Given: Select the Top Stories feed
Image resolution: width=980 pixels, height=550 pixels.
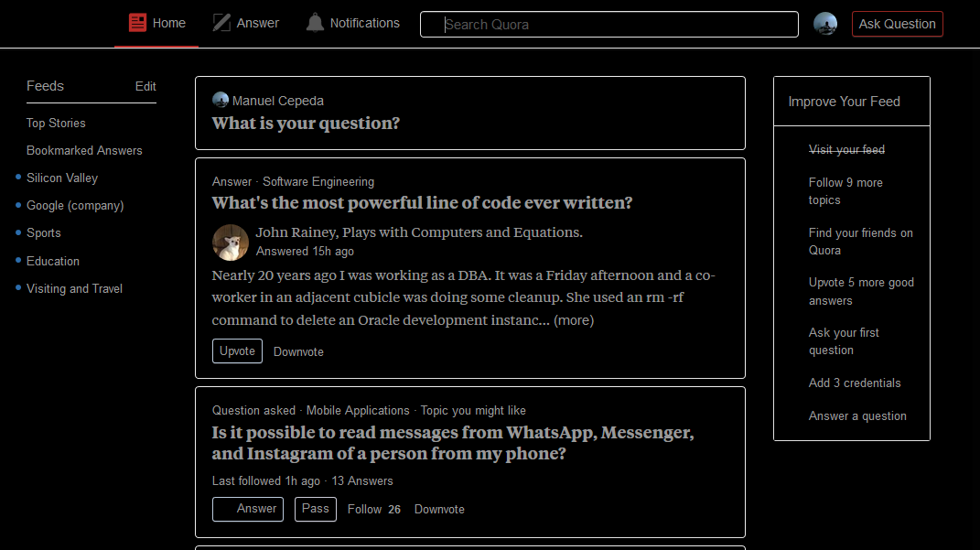Looking at the screenshot, I should point(56,124).
